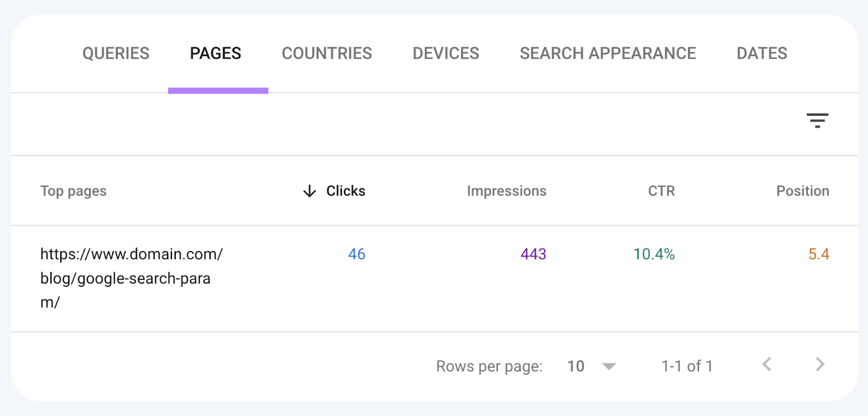Switch to the Queries tab
Image resolution: width=868 pixels, height=416 pixels.
(x=116, y=53)
